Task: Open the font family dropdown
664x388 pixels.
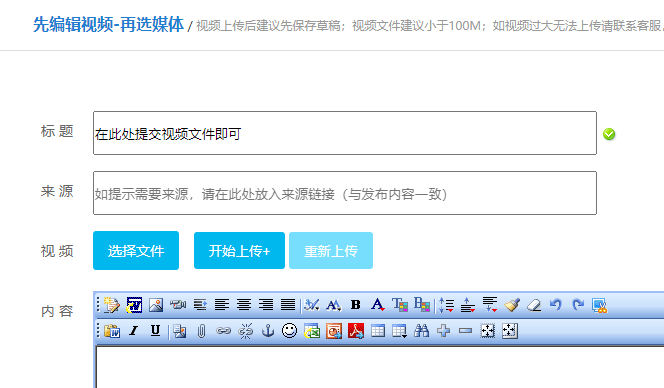Action: coord(312,305)
